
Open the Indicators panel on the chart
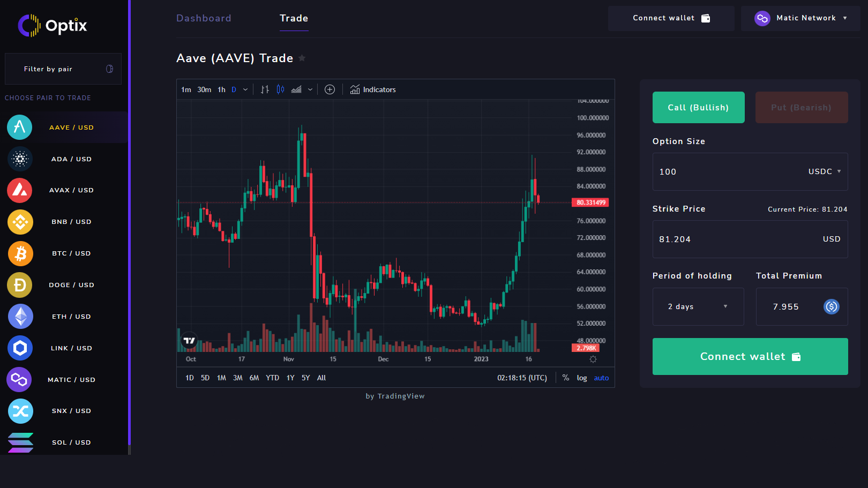373,89
